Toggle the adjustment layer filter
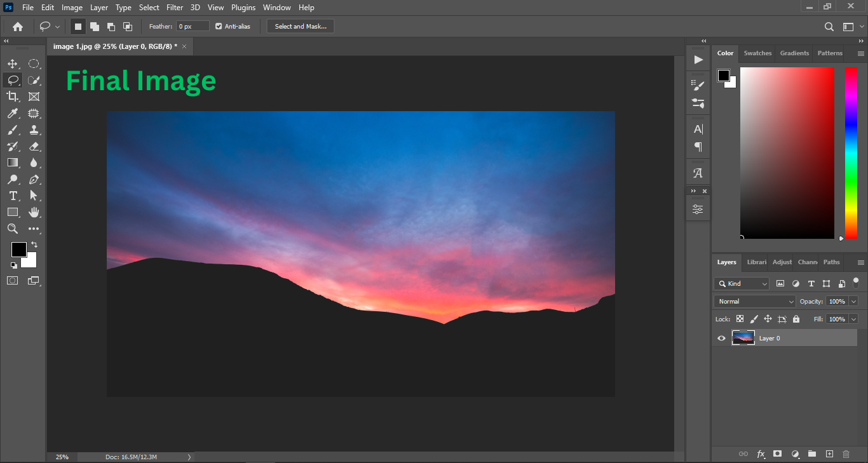This screenshot has width=868, height=463. (x=796, y=284)
